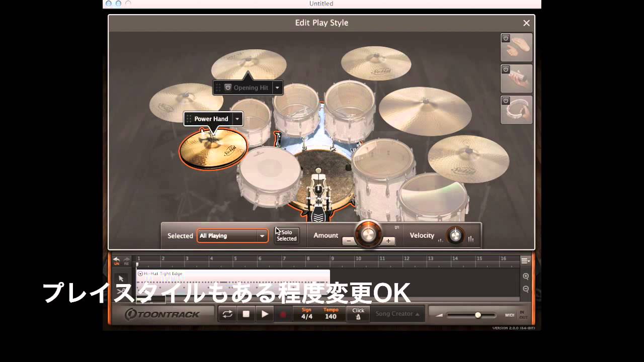Select the tambourine play style thumbnail
This screenshot has width=644, height=362.
tap(517, 110)
